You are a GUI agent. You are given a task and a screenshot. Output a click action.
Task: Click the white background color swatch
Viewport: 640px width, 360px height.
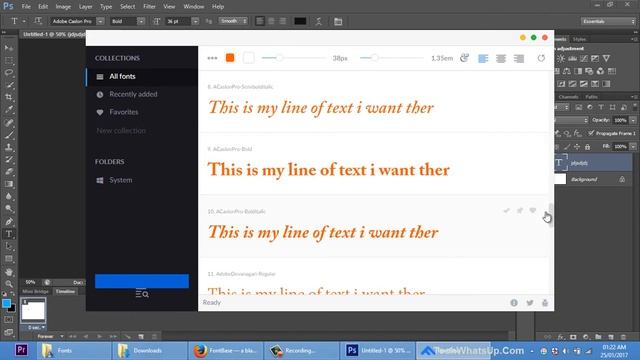249,58
